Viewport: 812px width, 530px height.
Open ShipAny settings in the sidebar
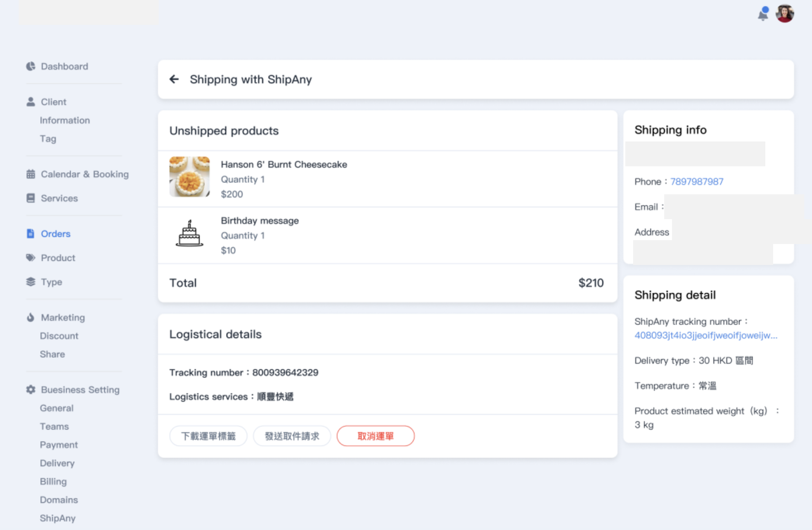[58, 518]
